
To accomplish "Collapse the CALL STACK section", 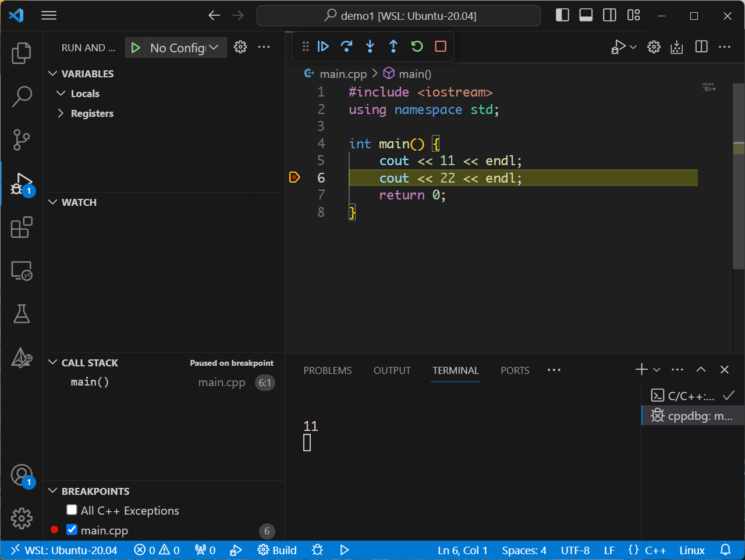I will tap(53, 363).
